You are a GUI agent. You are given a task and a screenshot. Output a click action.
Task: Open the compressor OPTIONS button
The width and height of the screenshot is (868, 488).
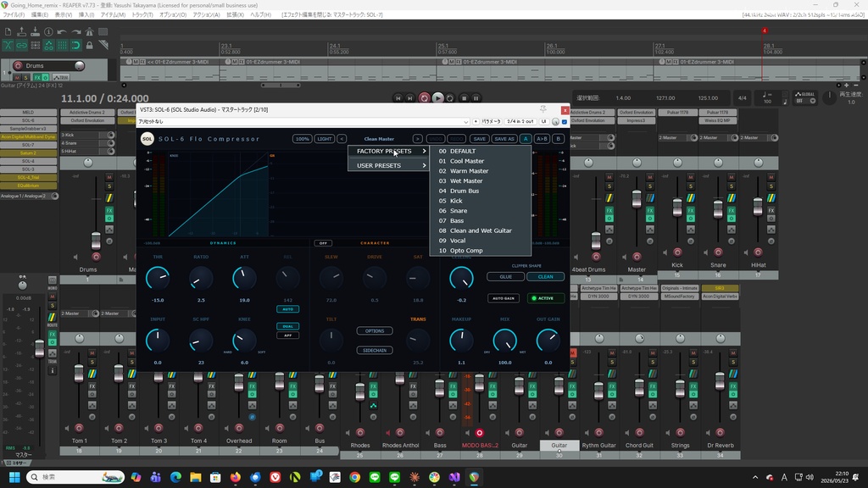point(375,331)
